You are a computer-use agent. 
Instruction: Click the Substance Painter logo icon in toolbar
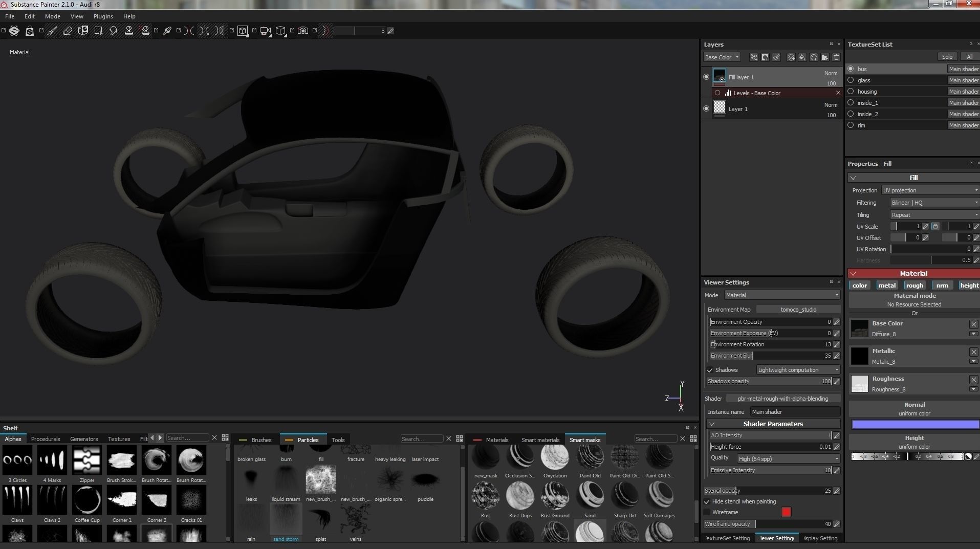(x=14, y=31)
